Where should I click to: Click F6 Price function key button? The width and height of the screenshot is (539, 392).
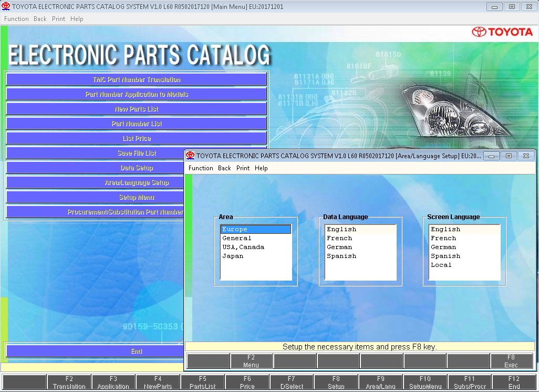click(247, 383)
